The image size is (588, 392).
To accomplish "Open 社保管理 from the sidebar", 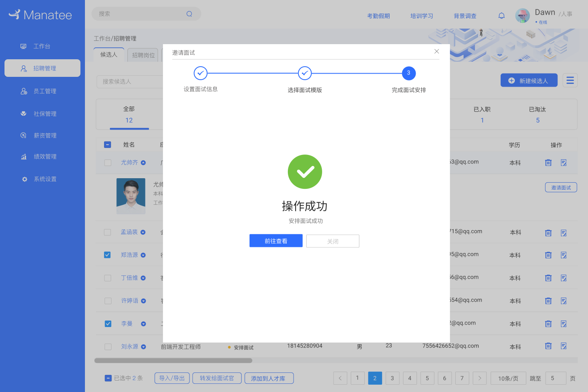I will (45, 114).
